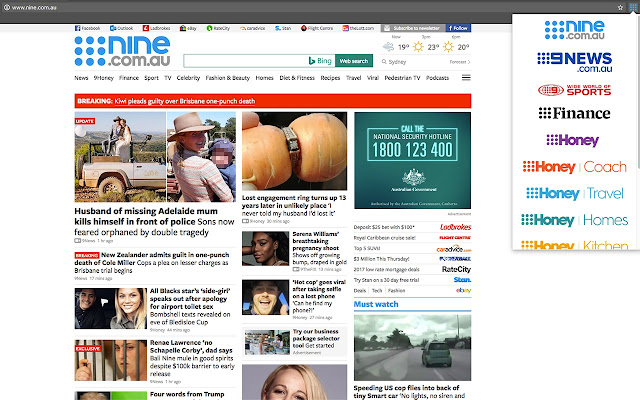The image size is (640, 400).
Task: Open the 'Hot cop' selfie thumbnail
Action: (x=265, y=297)
